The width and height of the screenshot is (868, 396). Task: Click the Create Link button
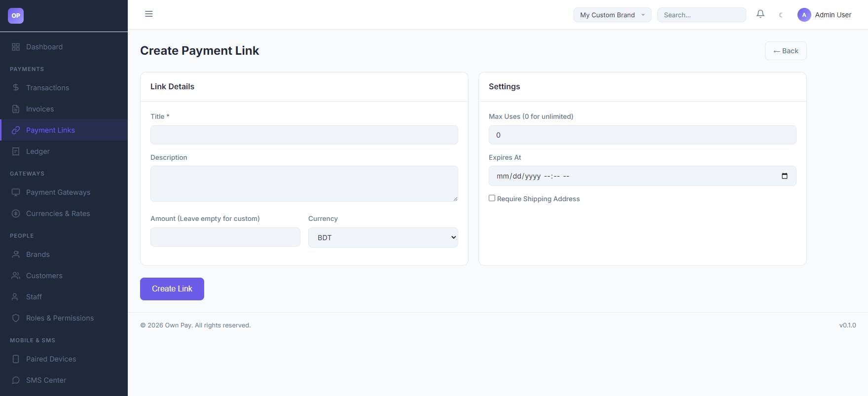coord(172,289)
